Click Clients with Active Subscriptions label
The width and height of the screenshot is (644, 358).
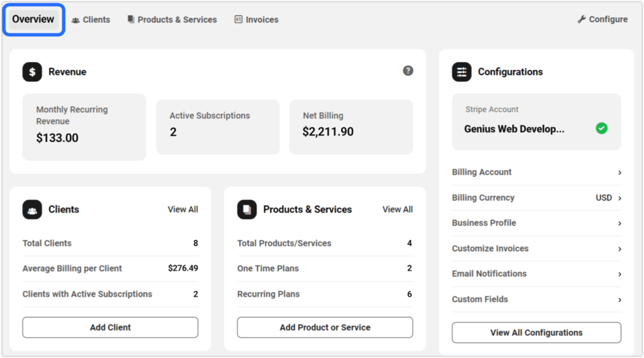pyautogui.click(x=87, y=294)
